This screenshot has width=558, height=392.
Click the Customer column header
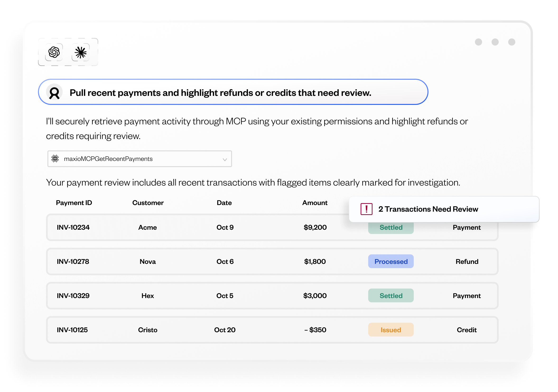pyautogui.click(x=148, y=203)
